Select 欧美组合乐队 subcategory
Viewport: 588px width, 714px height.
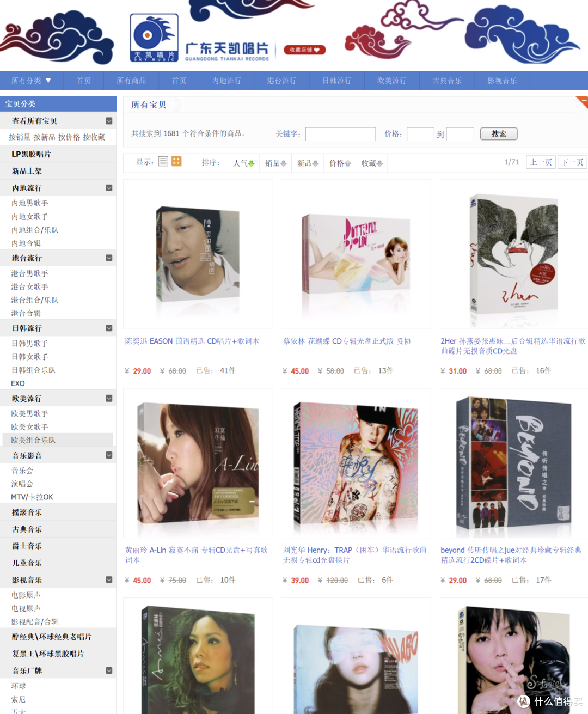pyautogui.click(x=33, y=440)
